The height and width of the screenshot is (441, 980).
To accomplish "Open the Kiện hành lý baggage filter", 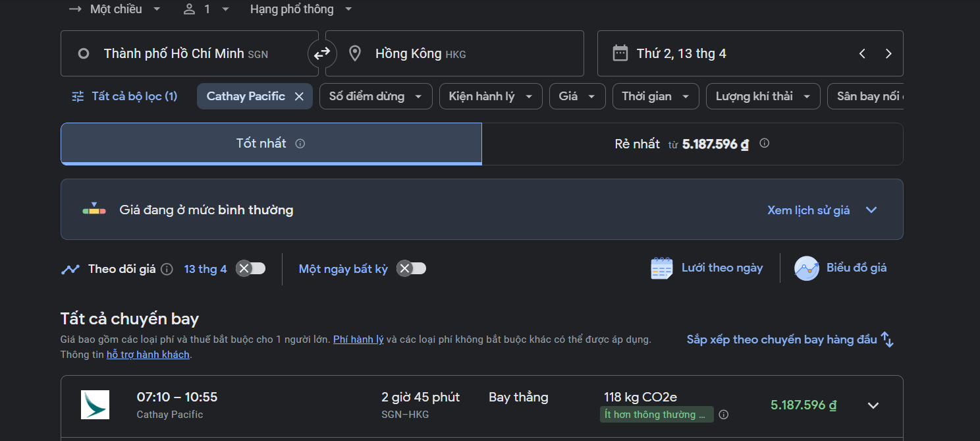I will tap(491, 96).
